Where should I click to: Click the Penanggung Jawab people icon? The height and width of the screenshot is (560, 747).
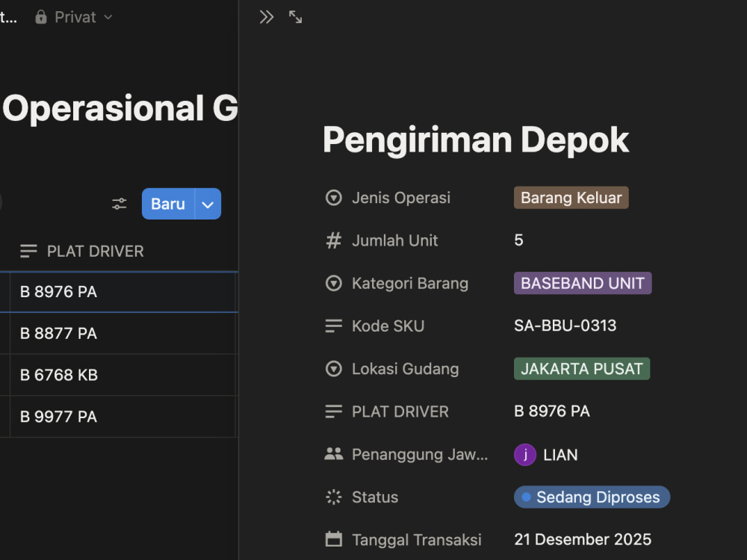(x=333, y=454)
